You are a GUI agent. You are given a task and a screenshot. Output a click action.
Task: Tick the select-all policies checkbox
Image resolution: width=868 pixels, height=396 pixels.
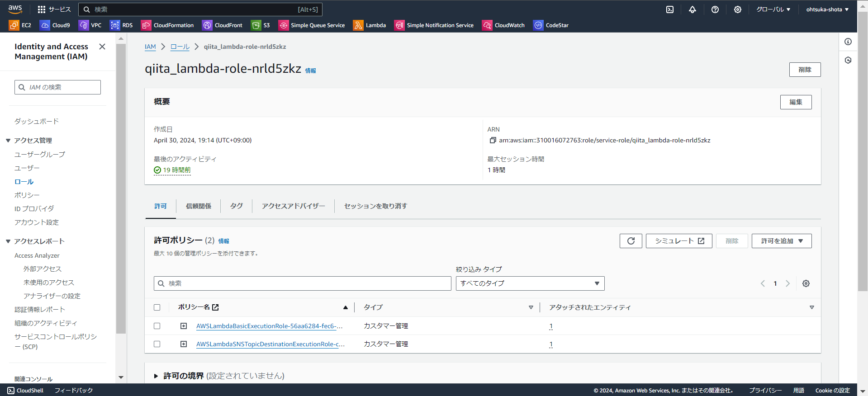157,307
